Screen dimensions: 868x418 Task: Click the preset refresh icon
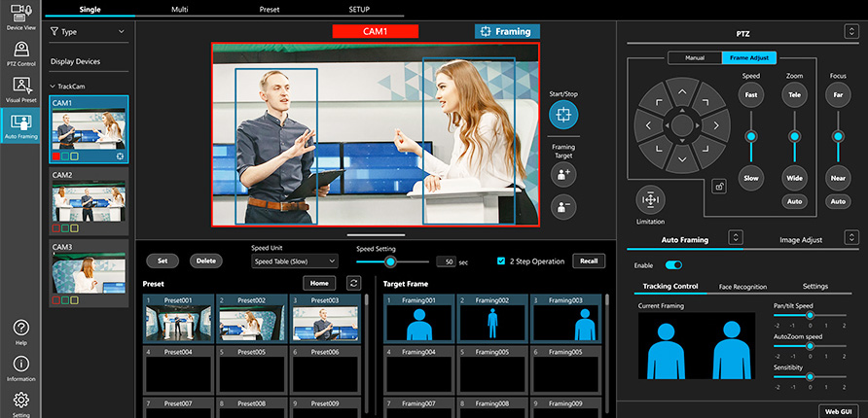[354, 283]
